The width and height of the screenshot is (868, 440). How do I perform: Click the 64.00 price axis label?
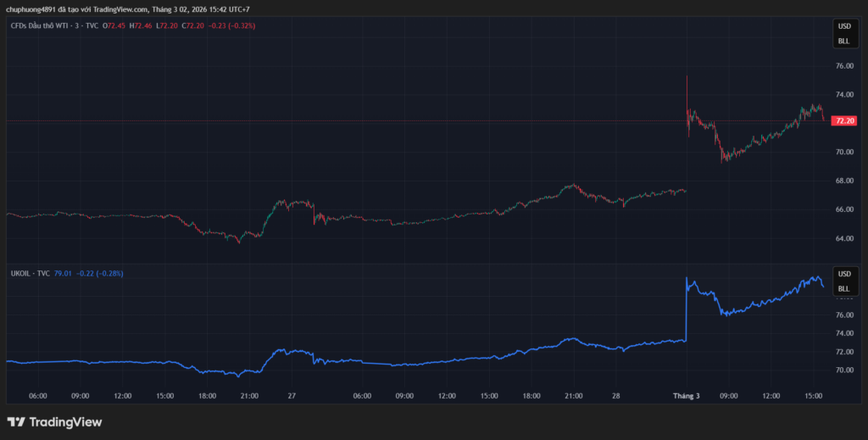point(843,238)
